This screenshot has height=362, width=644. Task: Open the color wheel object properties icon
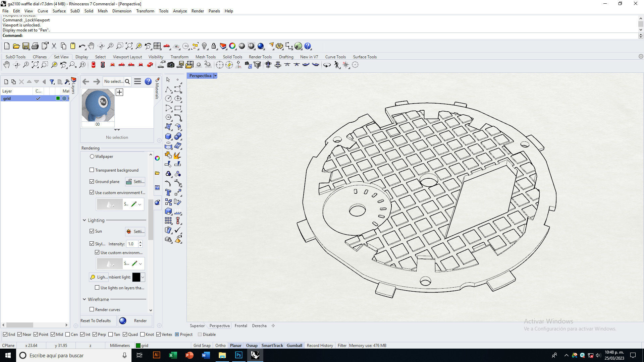click(232, 46)
